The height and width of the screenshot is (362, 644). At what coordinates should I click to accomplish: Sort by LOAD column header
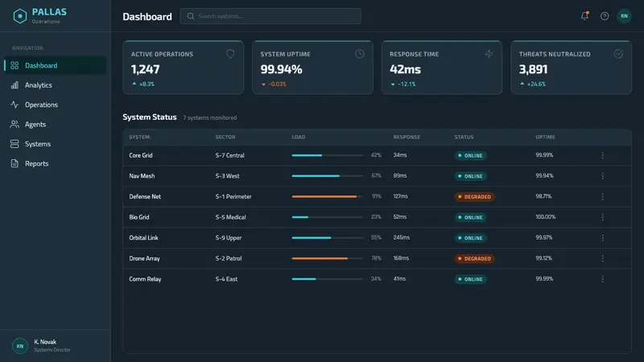click(299, 137)
